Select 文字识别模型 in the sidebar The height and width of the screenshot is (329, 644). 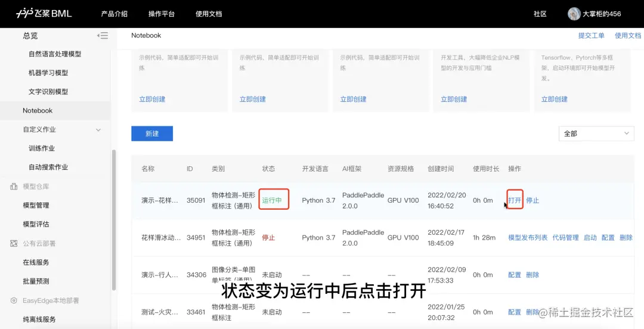tap(48, 92)
